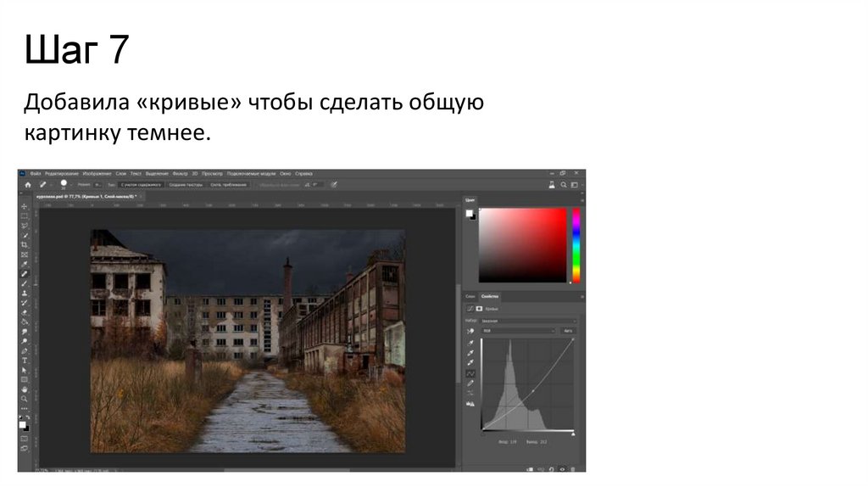Select the Rectangular Marquee tool
The width and height of the screenshot is (868, 487).
tap(24, 216)
